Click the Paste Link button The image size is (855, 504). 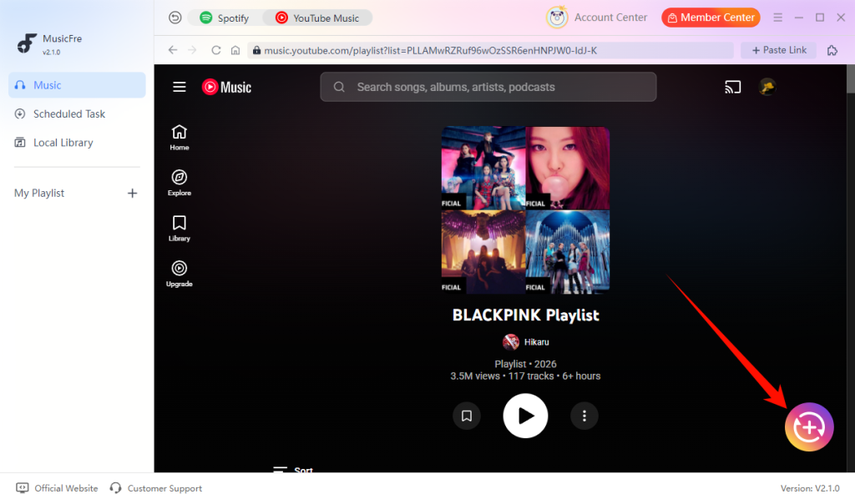click(779, 50)
